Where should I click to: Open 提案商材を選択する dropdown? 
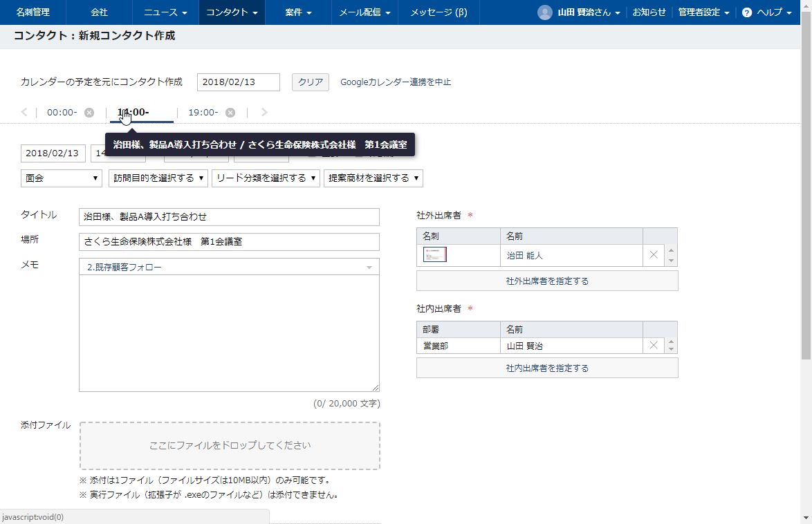[373, 178]
